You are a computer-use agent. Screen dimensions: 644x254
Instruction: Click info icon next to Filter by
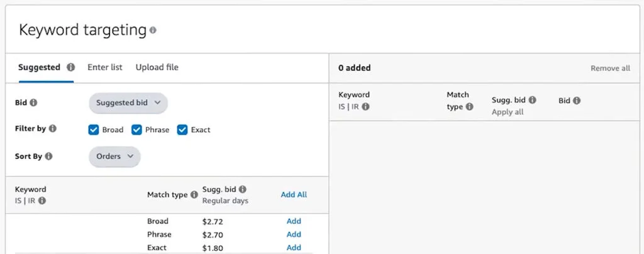(x=53, y=129)
